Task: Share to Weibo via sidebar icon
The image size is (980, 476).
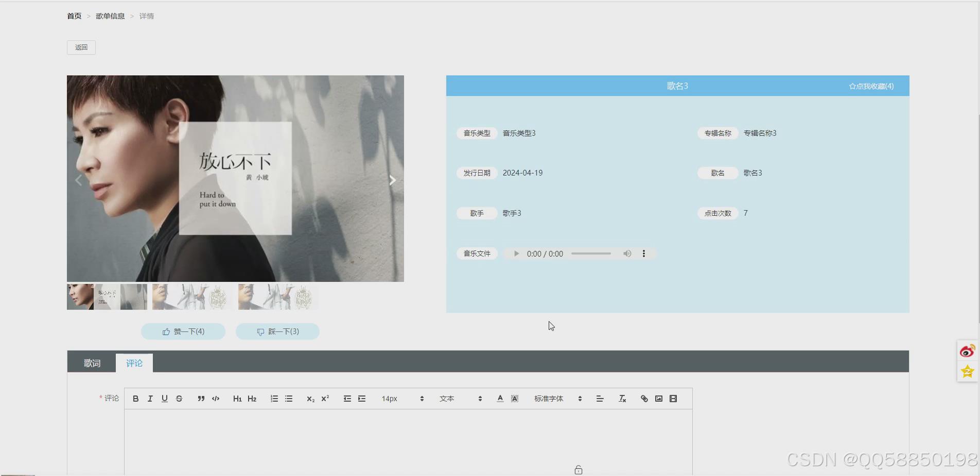Action: (967, 351)
